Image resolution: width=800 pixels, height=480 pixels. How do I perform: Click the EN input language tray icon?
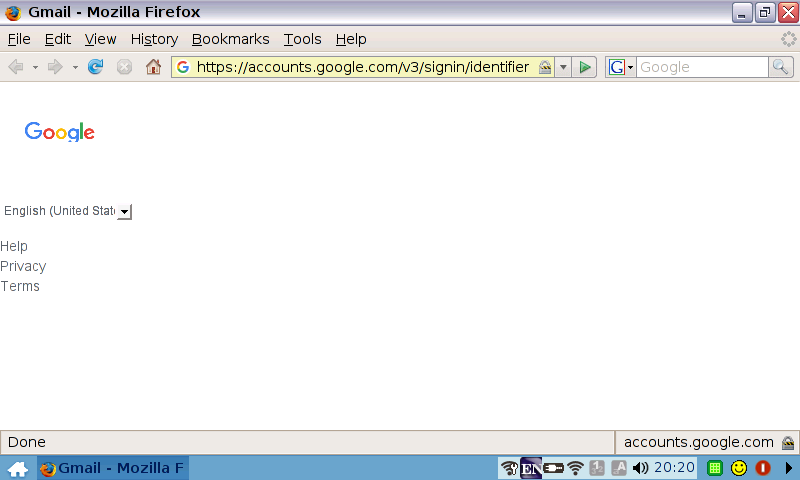531,468
